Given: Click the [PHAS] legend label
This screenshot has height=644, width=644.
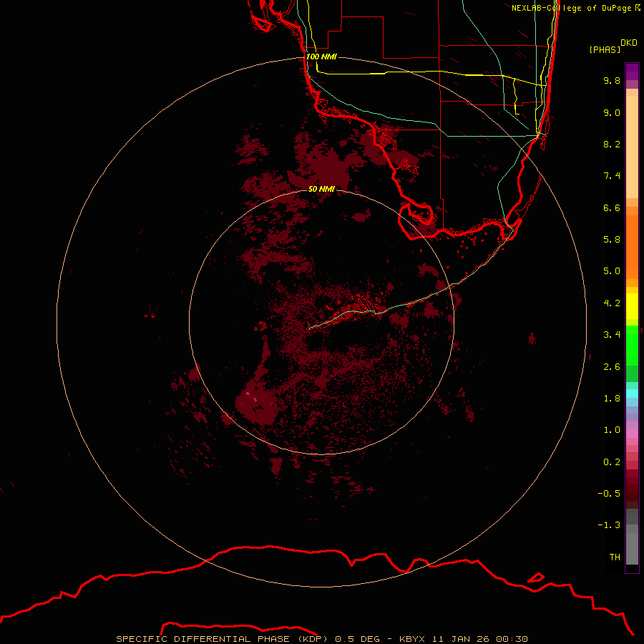Looking at the screenshot, I should (x=605, y=49).
